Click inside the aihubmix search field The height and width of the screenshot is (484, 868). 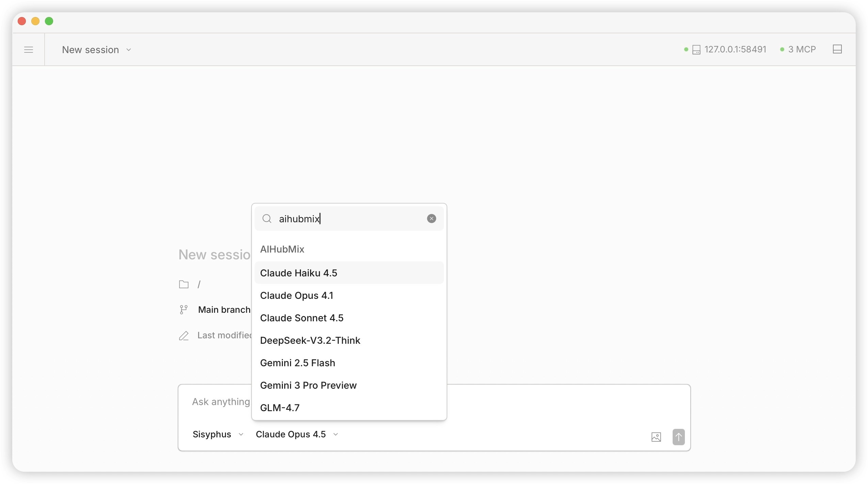tap(340, 218)
